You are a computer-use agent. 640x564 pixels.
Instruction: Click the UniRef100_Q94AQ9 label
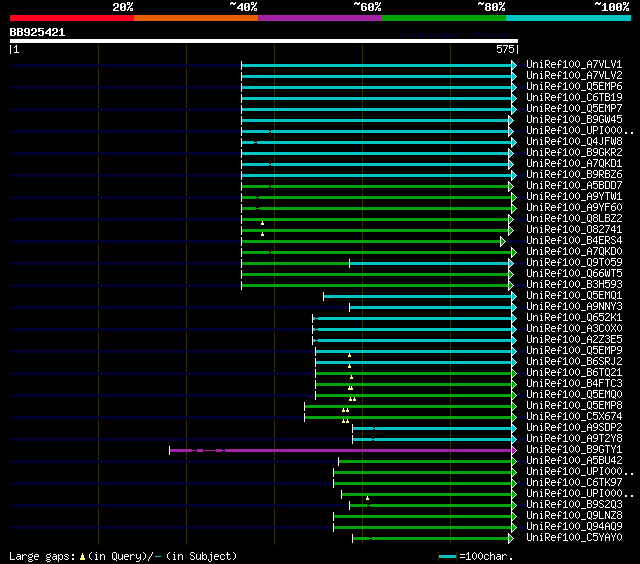pyautogui.click(x=574, y=527)
